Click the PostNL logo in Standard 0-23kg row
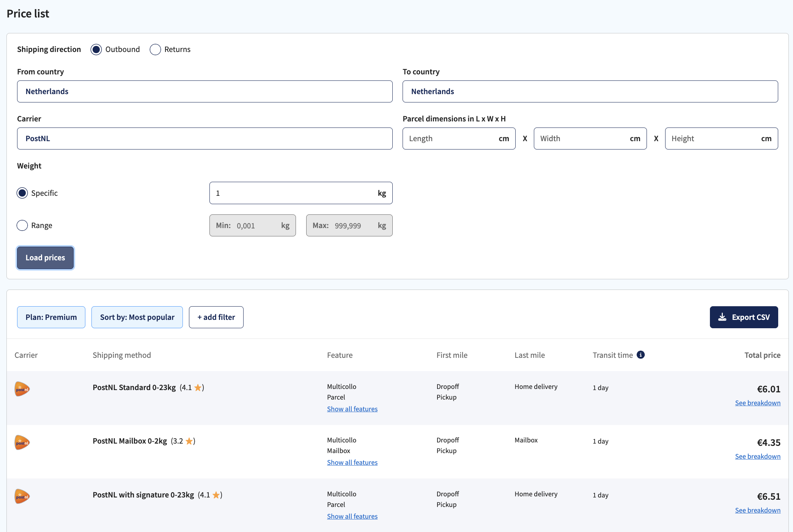 (22, 389)
